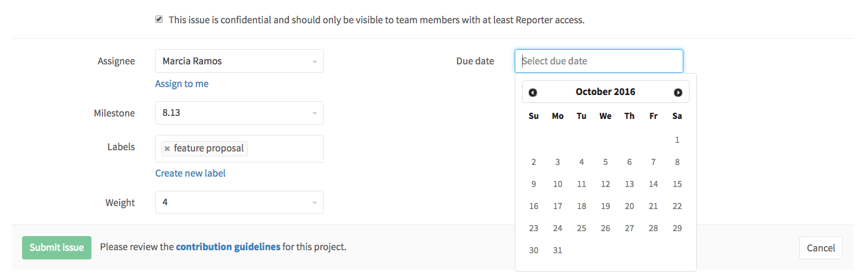
Task: Pick October 1 in the calendar
Action: [677, 140]
